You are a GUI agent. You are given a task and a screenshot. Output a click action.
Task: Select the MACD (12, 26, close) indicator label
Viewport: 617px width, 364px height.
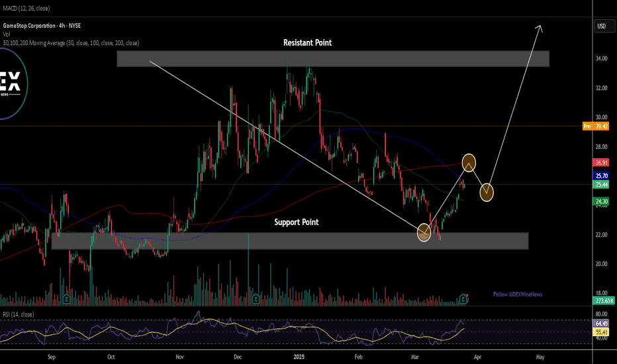click(x=26, y=8)
